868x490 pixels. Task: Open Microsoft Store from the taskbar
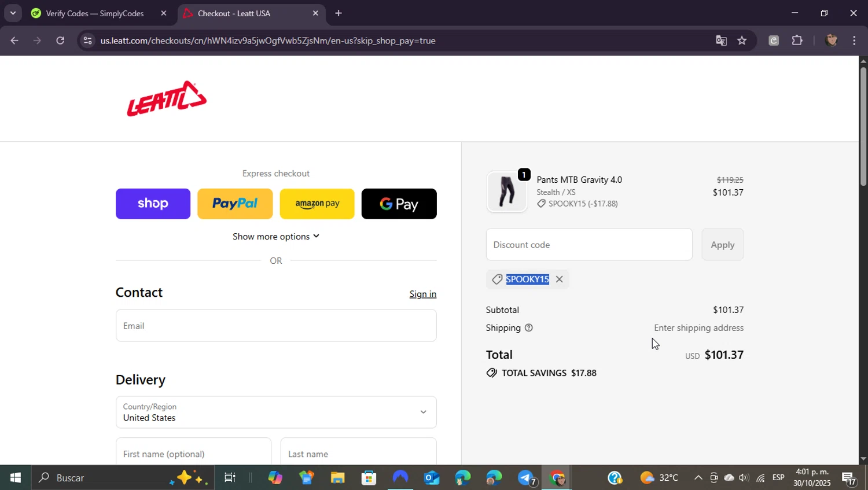[x=369, y=478]
